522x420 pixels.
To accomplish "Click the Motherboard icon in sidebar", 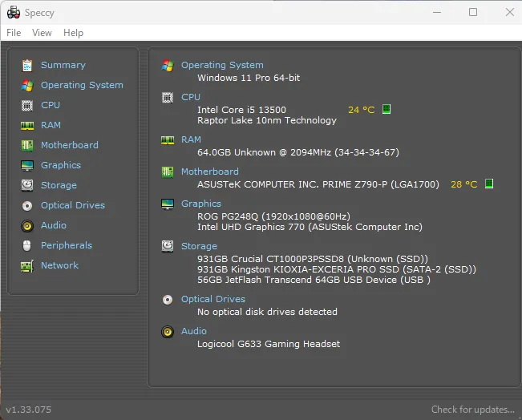I will coord(27,145).
